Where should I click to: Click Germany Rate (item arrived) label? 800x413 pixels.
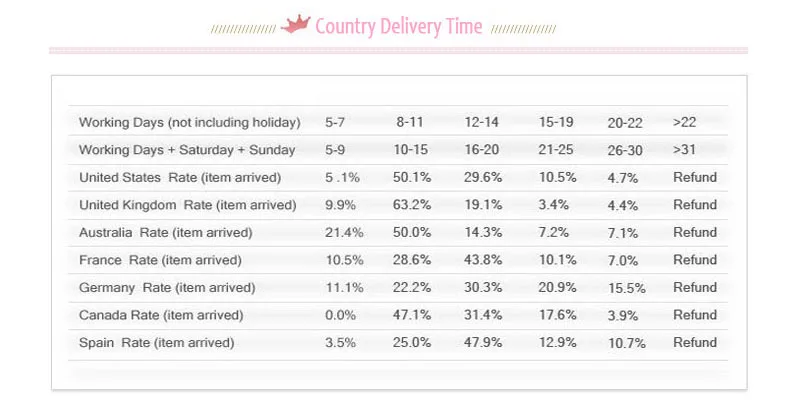click(x=167, y=288)
